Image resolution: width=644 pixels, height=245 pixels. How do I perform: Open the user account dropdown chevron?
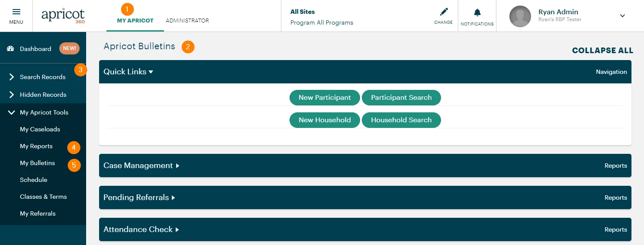pyautogui.click(x=622, y=16)
